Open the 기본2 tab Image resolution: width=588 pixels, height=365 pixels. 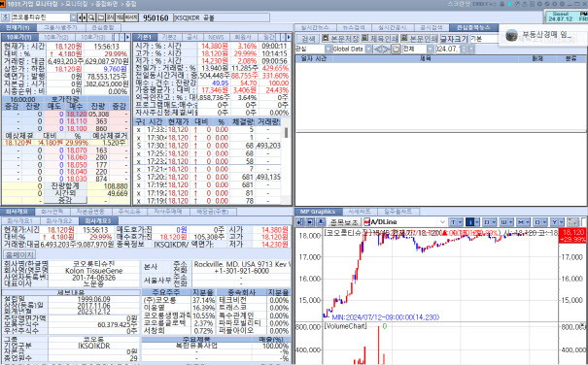click(x=169, y=37)
